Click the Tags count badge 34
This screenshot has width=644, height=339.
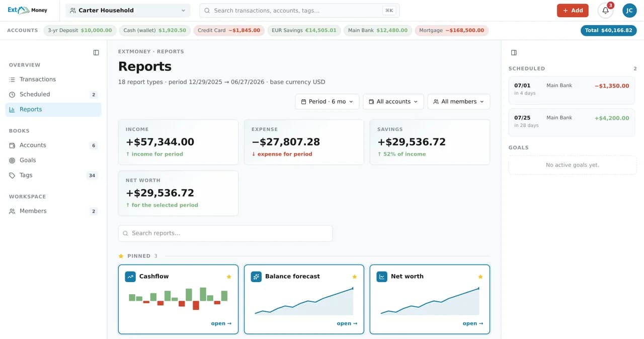point(92,175)
